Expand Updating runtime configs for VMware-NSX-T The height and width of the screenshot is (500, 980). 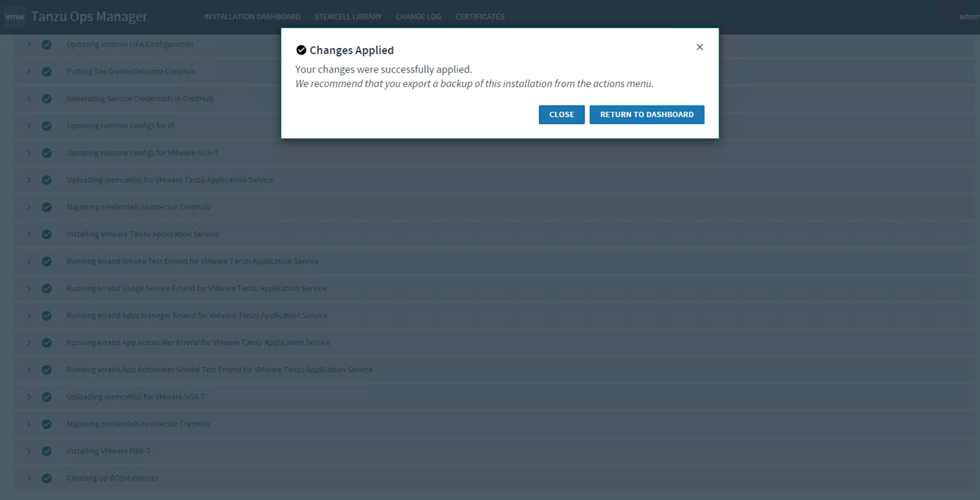click(x=29, y=153)
